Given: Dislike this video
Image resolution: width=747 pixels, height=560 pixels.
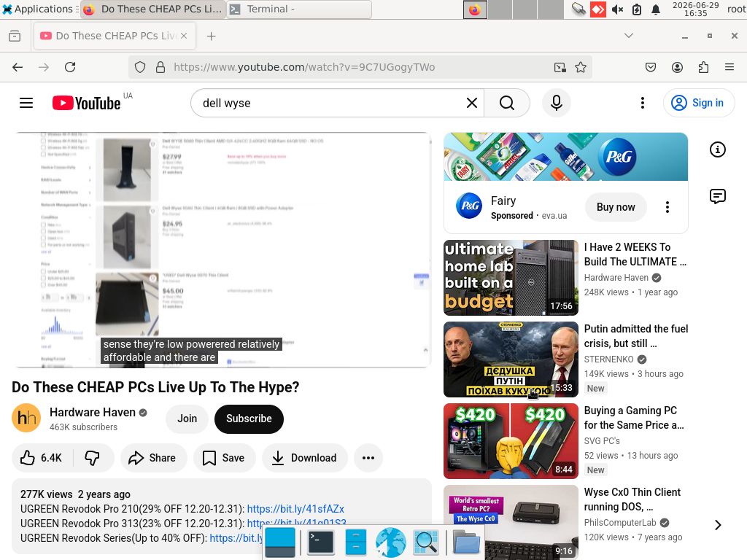Looking at the screenshot, I should (93, 458).
